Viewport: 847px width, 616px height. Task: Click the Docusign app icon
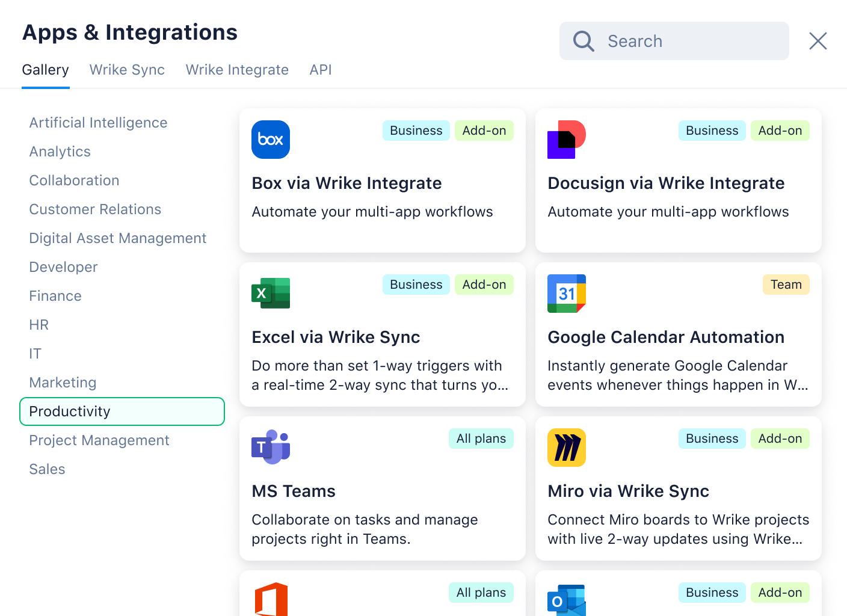tap(566, 140)
